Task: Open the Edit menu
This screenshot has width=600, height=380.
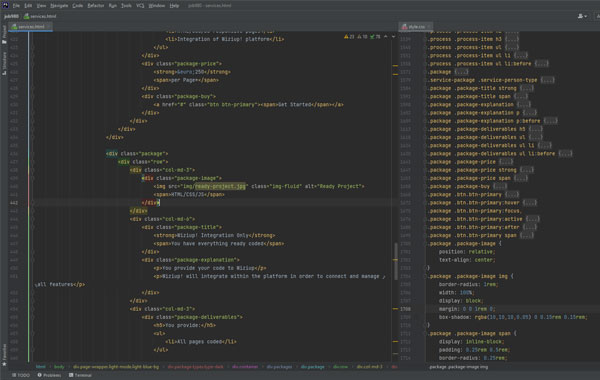Action: [x=28, y=6]
